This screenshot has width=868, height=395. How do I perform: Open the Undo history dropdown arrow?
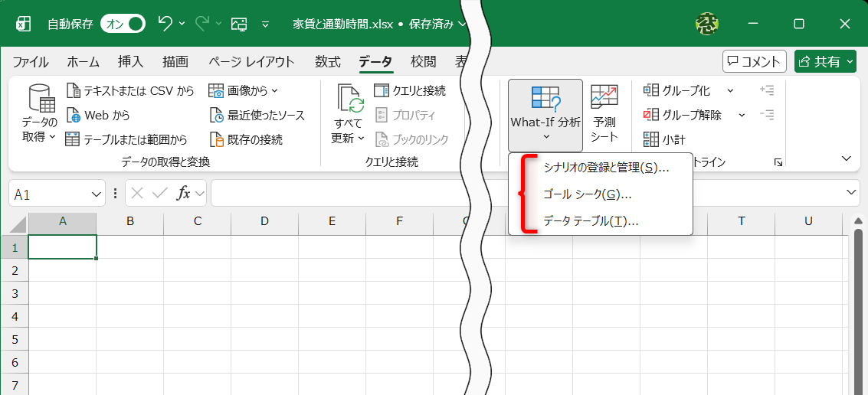tap(182, 24)
